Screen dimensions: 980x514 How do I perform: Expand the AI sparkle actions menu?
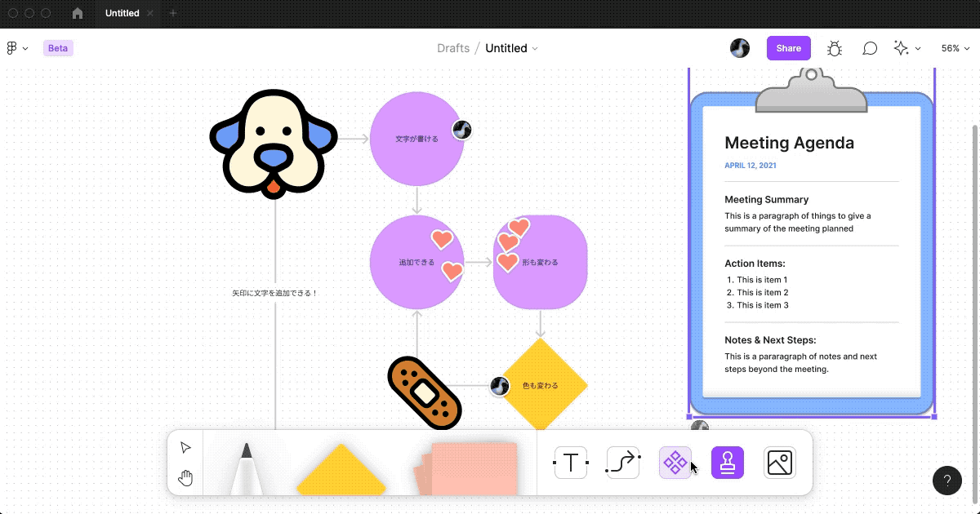(x=906, y=48)
